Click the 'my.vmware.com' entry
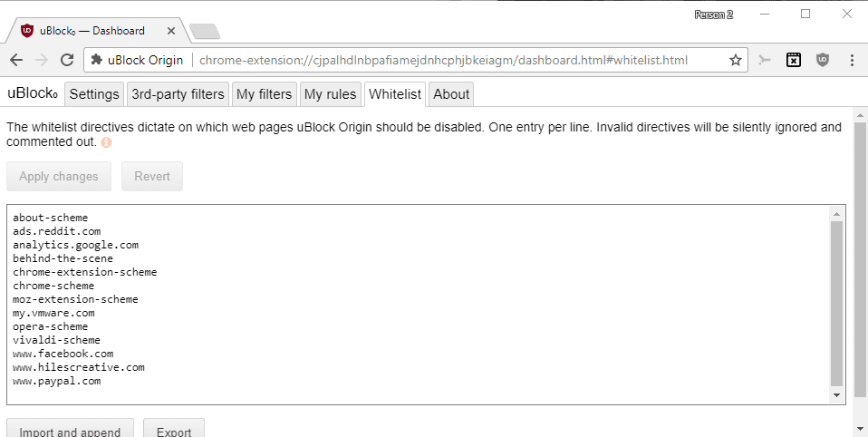The image size is (868, 437). (53, 313)
